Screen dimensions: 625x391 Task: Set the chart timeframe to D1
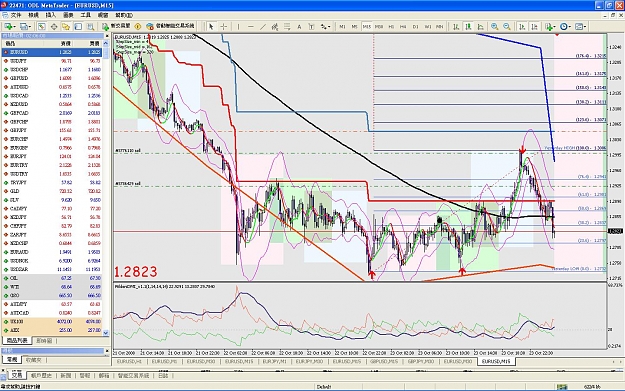coord(415,27)
